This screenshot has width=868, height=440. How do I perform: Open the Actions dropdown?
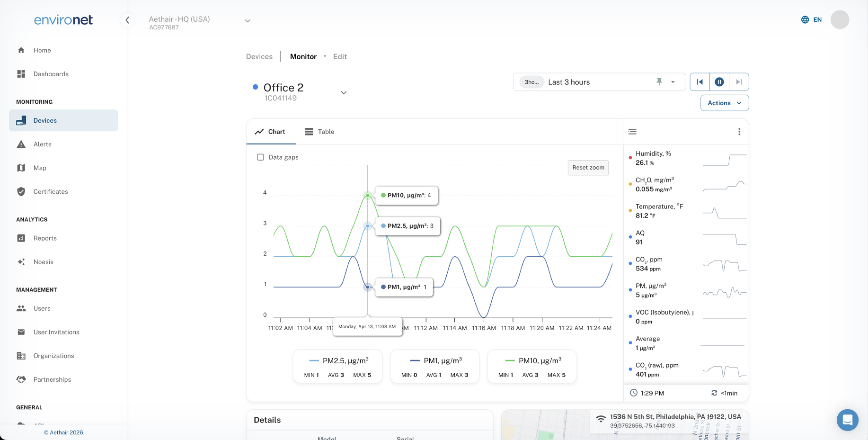(724, 103)
